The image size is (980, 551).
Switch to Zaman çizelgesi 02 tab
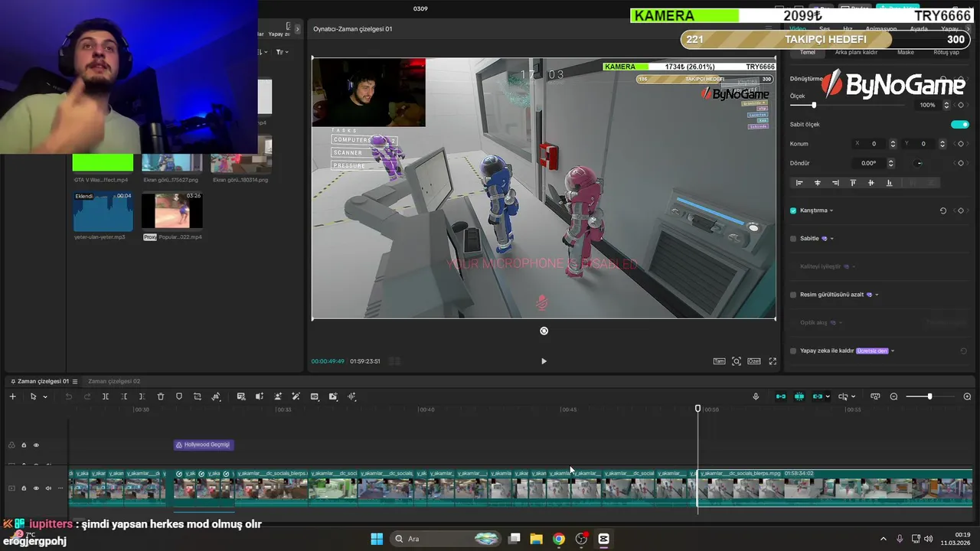[x=114, y=381]
